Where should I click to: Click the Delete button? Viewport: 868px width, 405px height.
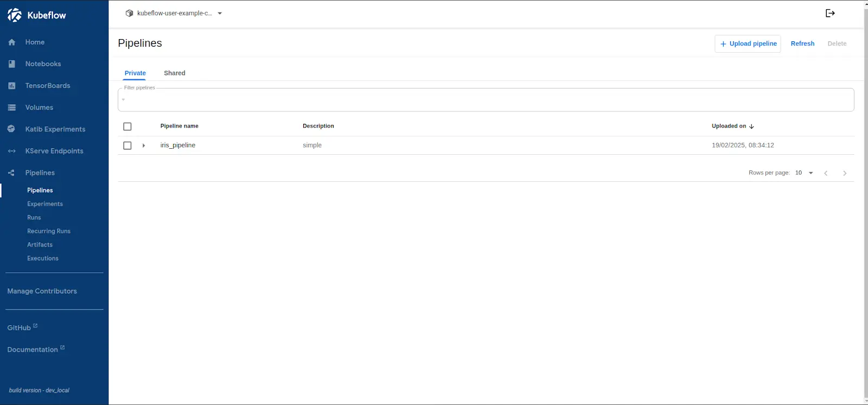[837, 44]
